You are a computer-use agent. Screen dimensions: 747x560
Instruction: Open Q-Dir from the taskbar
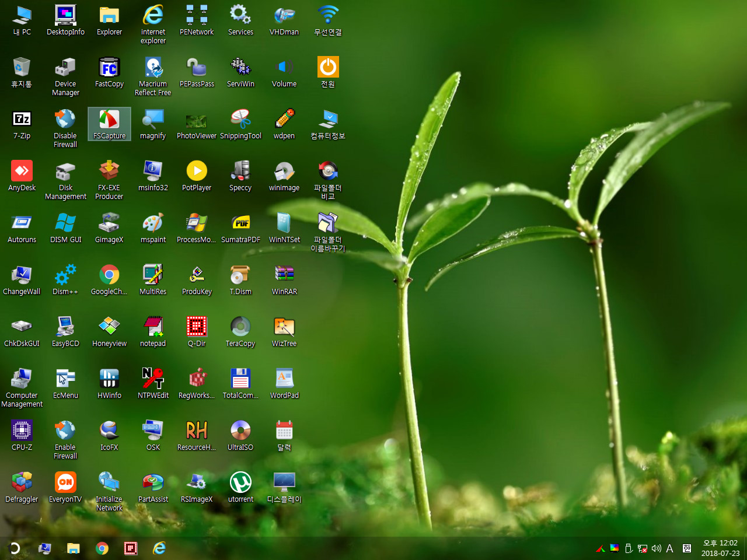(131, 548)
